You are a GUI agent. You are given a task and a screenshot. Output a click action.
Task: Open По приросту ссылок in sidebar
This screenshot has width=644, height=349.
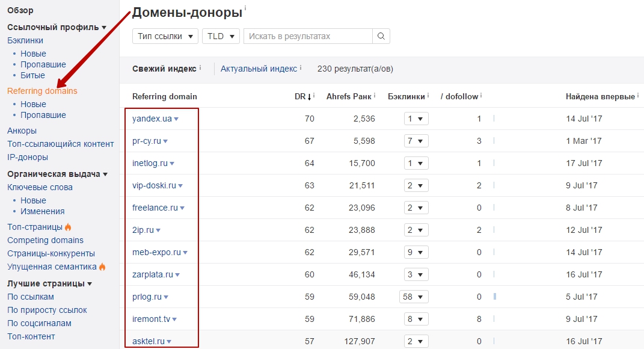pyautogui.click(x=47, y=310)
